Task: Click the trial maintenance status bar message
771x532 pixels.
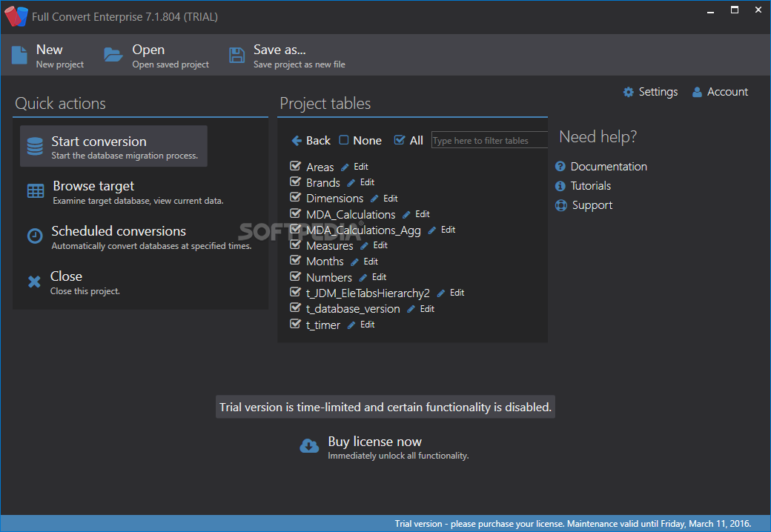Action: (x=573, y=524)
